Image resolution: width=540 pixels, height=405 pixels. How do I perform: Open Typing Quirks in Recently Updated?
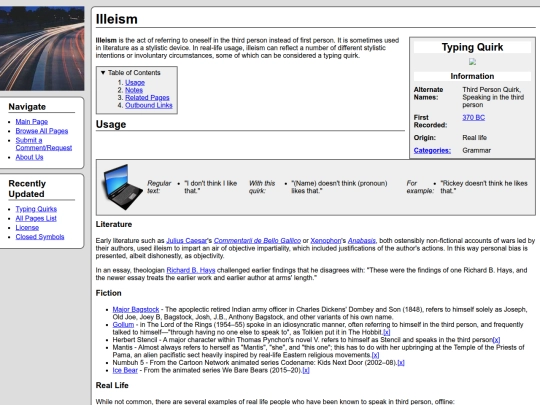point(36,209)
